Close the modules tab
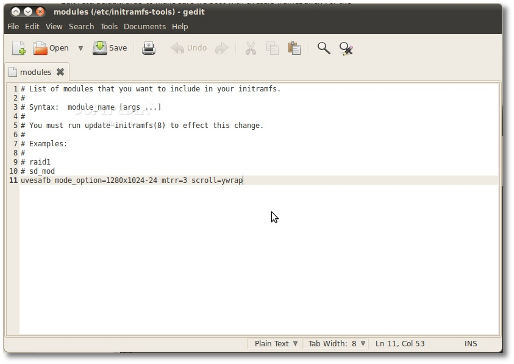The height and width of the screenshot is (364, 514). pyautogui.click(x=60, y=72)
